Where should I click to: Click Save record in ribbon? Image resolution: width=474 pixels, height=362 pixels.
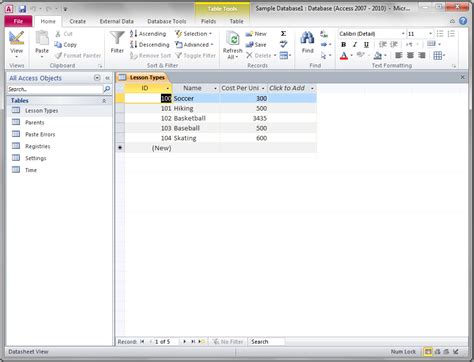[256, 44]
